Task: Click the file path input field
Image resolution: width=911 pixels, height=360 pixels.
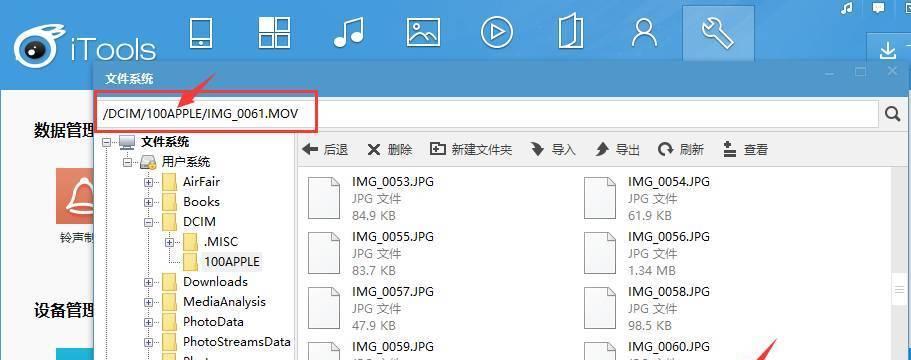Action: tap(488, 114)
